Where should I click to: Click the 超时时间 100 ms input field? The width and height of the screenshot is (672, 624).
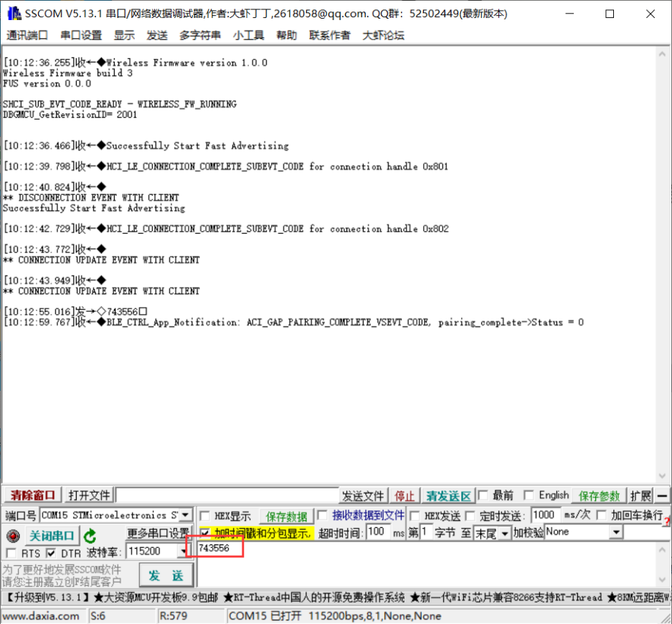[379, 532]
